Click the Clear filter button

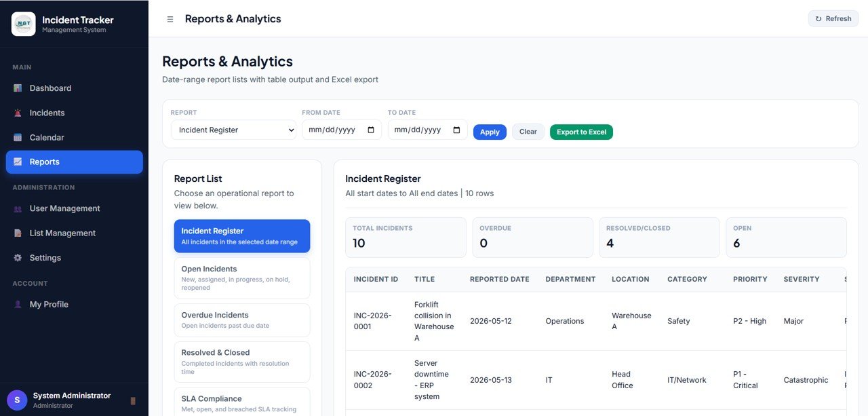tap(528, 132)
